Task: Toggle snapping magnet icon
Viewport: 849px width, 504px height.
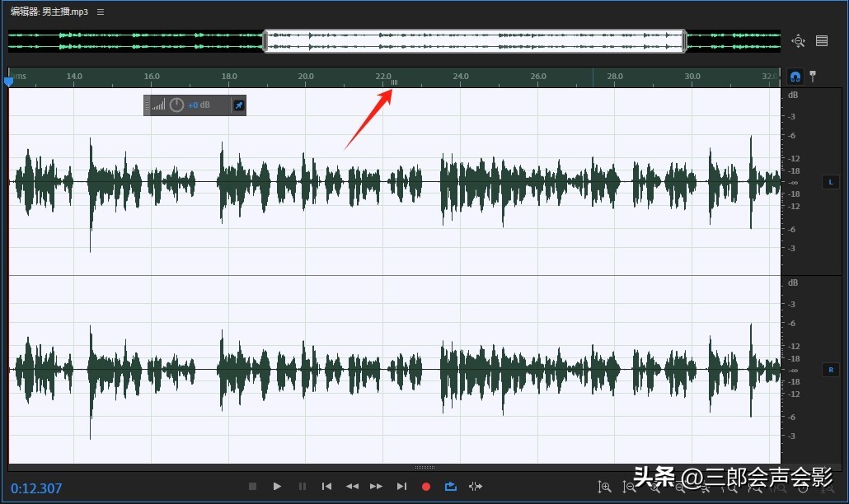Action: 795,76
